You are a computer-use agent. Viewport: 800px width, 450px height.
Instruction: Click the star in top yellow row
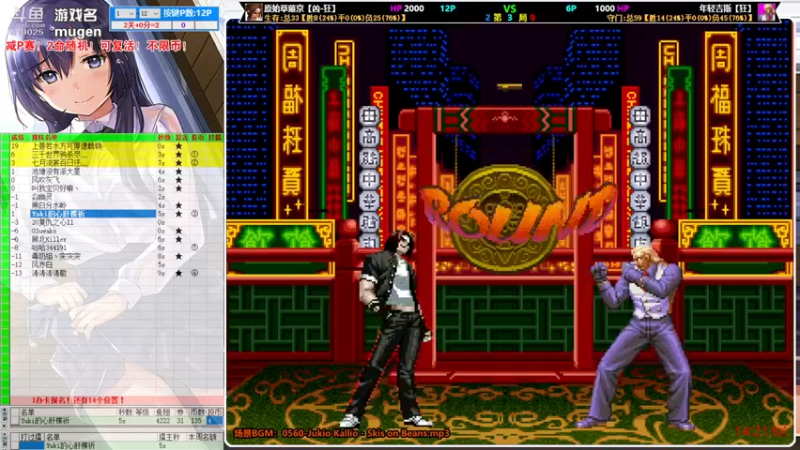coord(179,146)
